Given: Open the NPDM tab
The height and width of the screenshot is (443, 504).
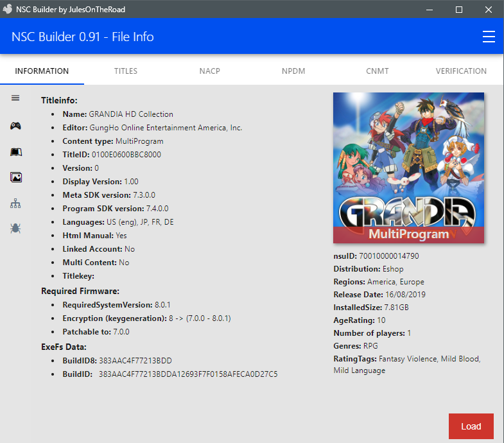Looking at the screenshot, I should [293, 71].
